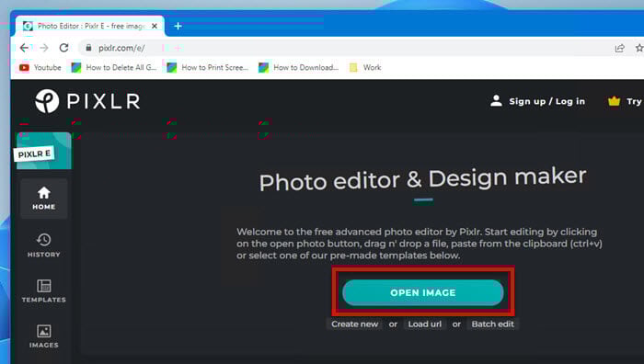Click the Pixlr logo

click(87, 101)
